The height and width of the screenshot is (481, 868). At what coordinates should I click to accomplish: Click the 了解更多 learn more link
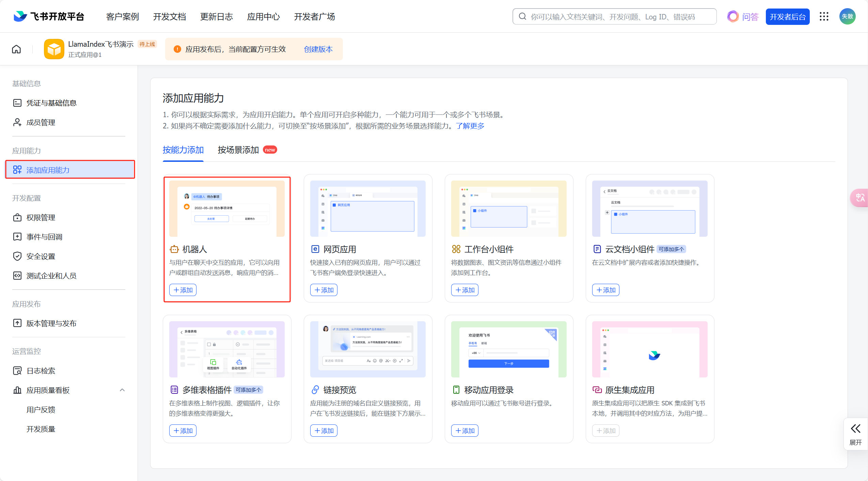pos(470,126)
